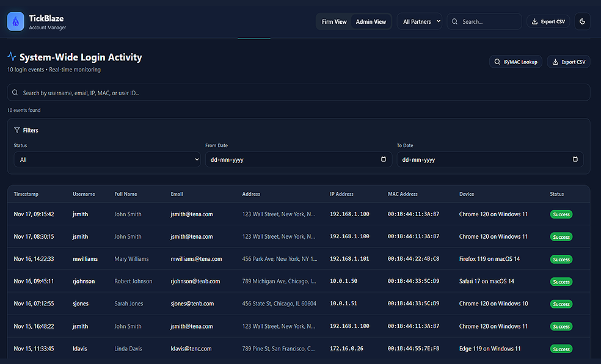Click the calendar icon in To Date
The height and width of the screenshot is (364, 601).
575,159
